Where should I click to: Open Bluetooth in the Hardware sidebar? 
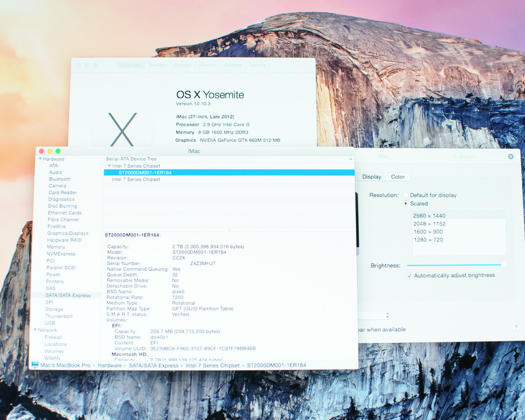click(x=60, y=179)
